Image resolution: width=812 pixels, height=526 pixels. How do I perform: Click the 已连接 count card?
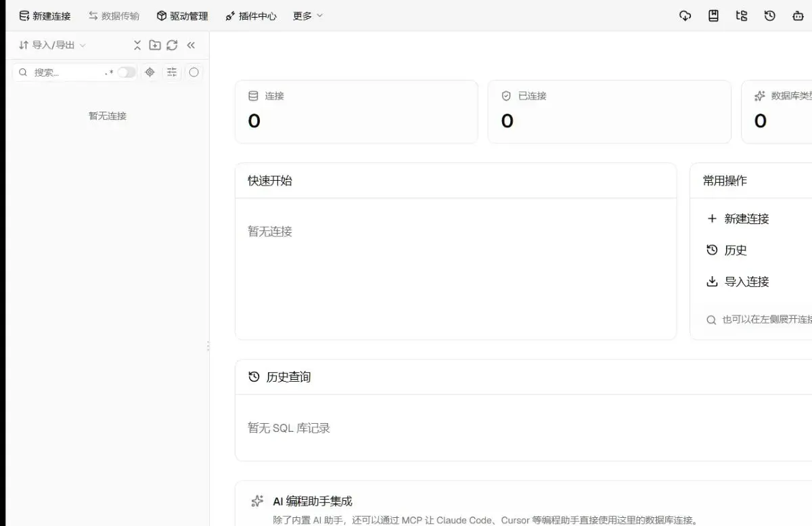pos(610,112)
